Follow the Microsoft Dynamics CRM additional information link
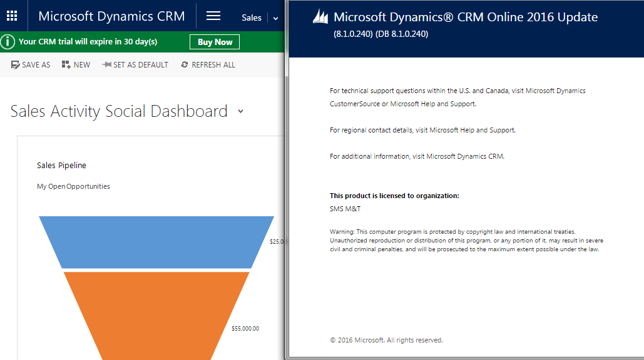644x360 pixels. point(465,156)
